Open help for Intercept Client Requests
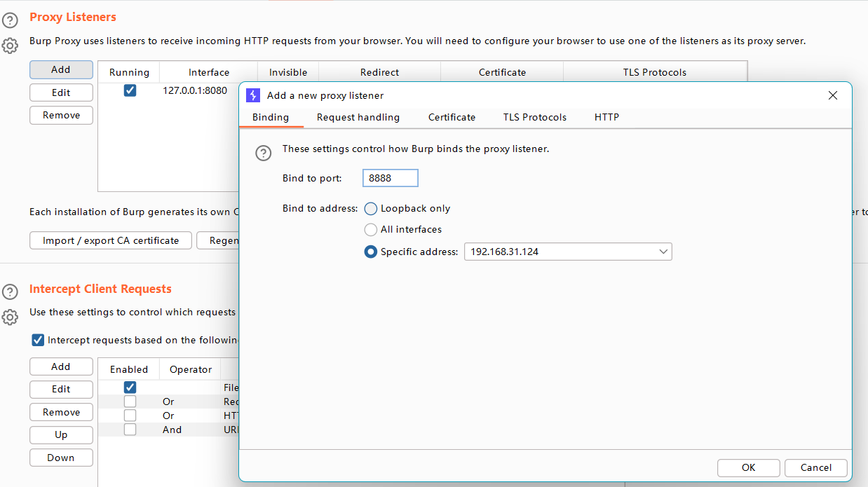 [10, 292]
